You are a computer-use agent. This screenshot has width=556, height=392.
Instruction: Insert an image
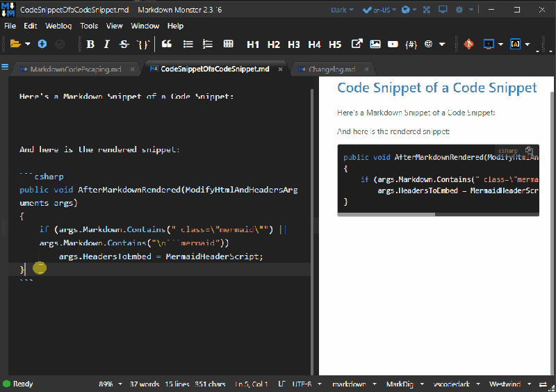pos(375,44)
